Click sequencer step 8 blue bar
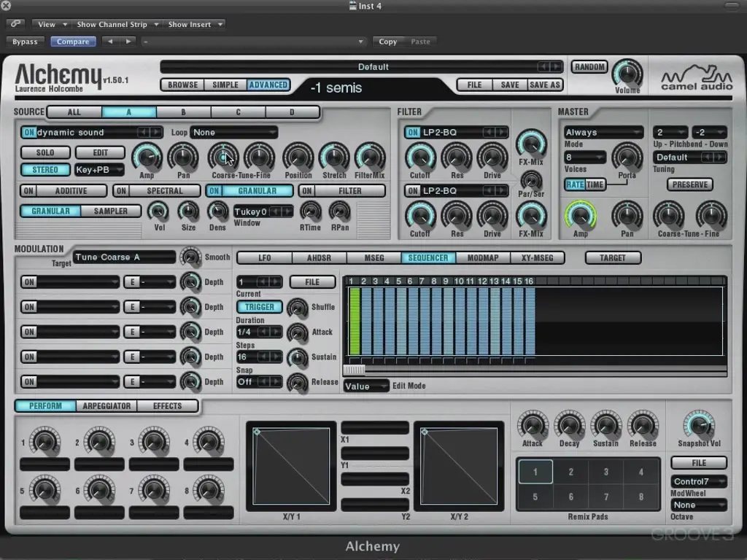Image resolution: width=747 pixels, height=560 pixels. [x=436, y=322]
